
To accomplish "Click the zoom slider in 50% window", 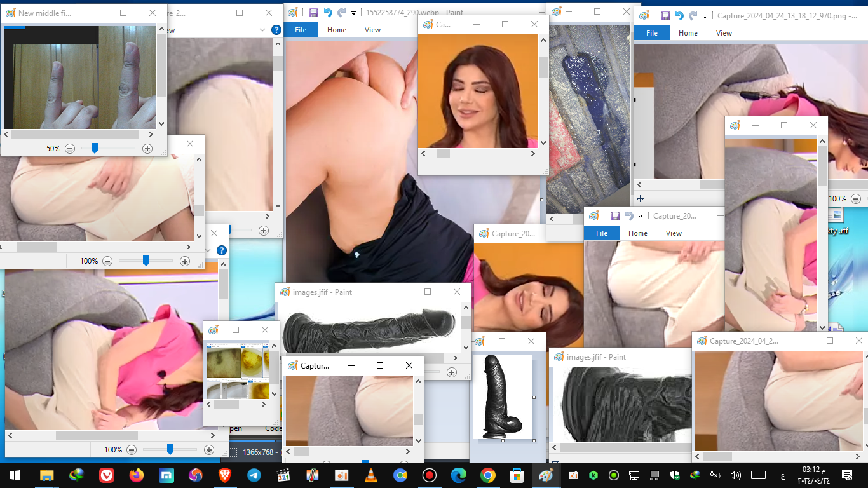I will pyautogui.click(x=95, y=148).
